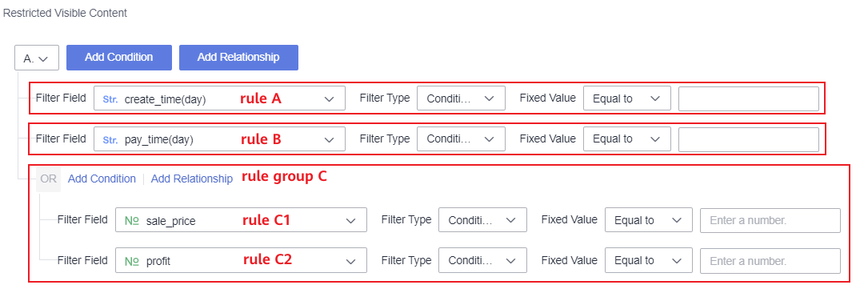Click the Add Condition link in the OR group
Image resolution: width=868 pixels, height=293 pixels.
pyautogui.click(x=102, y=179)
